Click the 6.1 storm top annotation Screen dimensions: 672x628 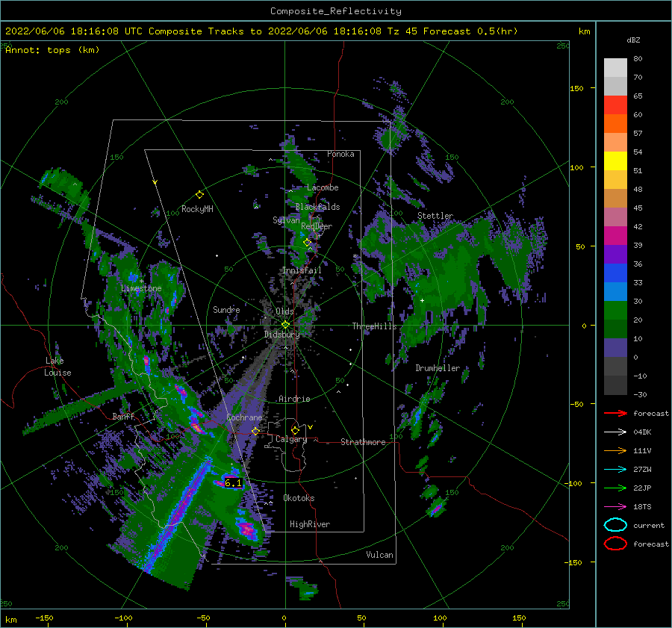(233, 483)
